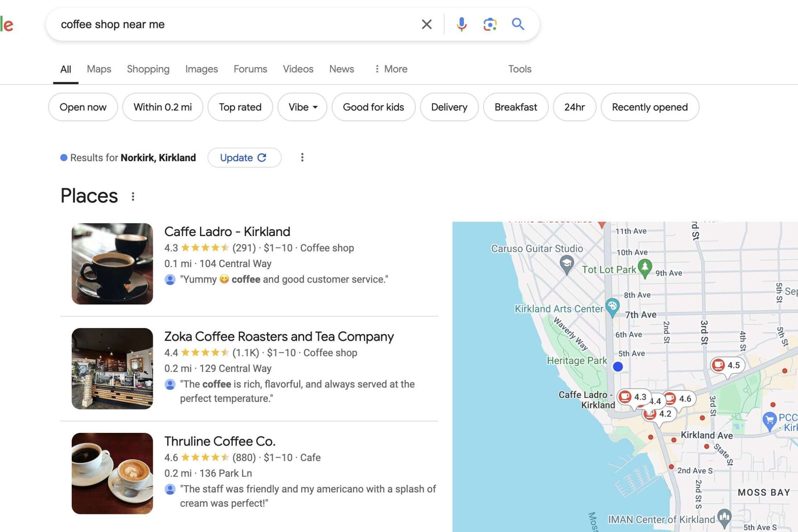Open the three-dot menu next to Update
798x532 pixels.
pyautogui.click(x=302, y=158)
